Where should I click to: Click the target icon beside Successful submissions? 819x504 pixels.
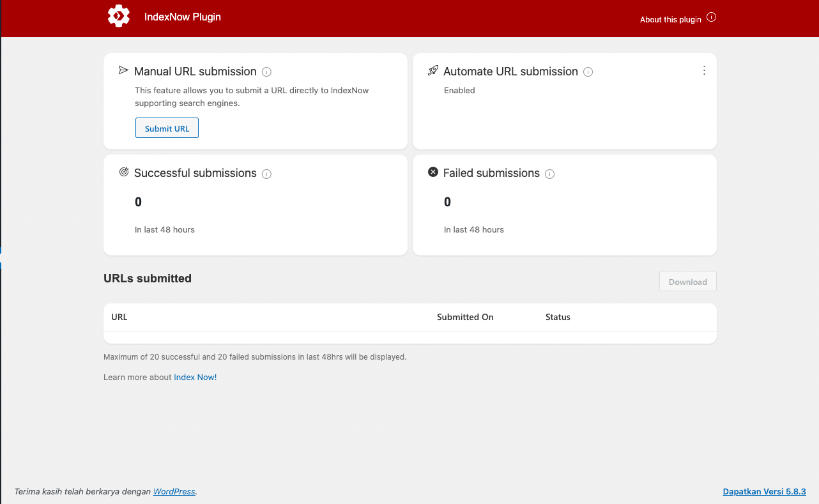coord(124,172)
